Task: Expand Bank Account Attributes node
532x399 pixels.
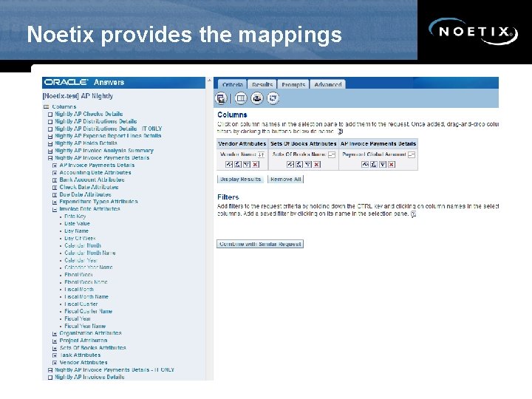Action: [55, 180]
